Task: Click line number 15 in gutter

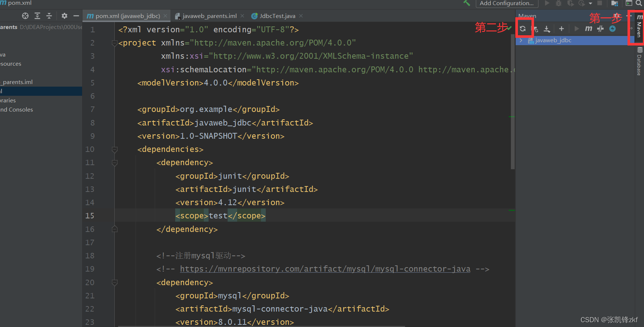Action: pos(90,216)
